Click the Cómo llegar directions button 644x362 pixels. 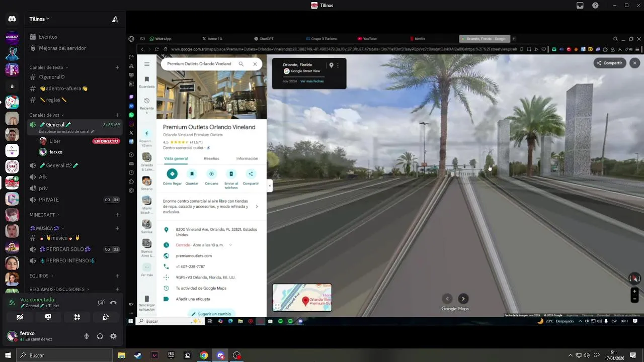pos(172,177)
